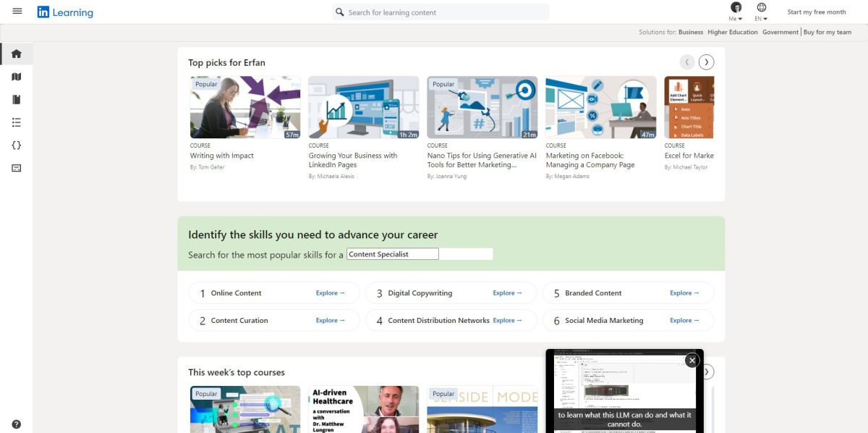Show next Top picks with right arrow
868x433 pixels.
click(x=707, y=62)
